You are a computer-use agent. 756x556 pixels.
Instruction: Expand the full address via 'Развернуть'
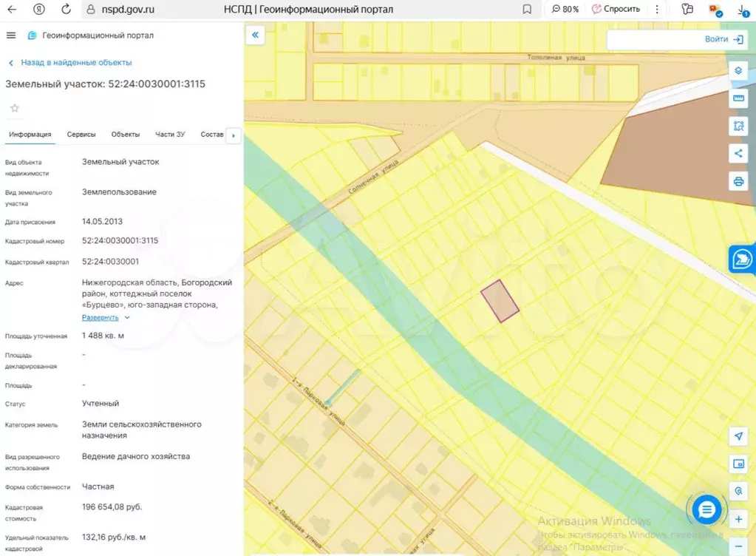101,317
